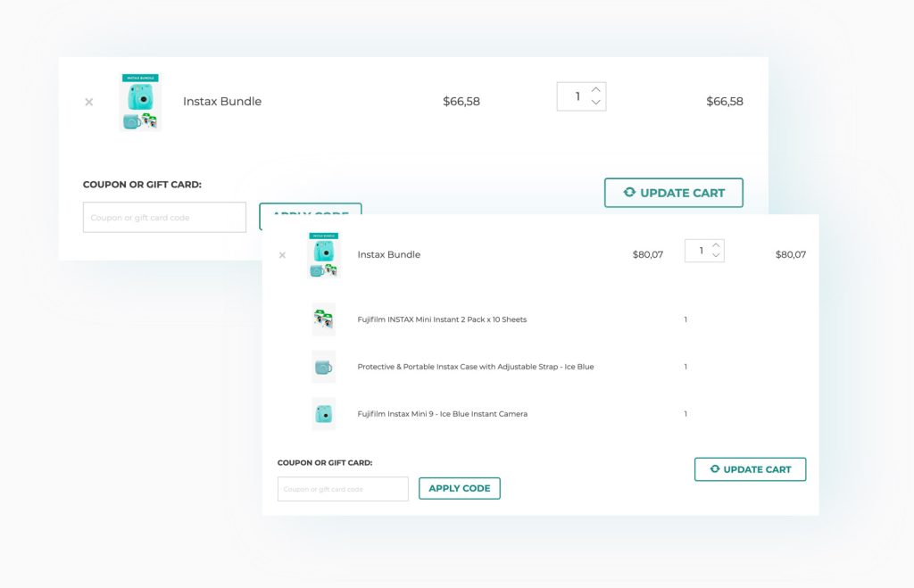Click the $66,58 total on the right

(x=725, y=102)
